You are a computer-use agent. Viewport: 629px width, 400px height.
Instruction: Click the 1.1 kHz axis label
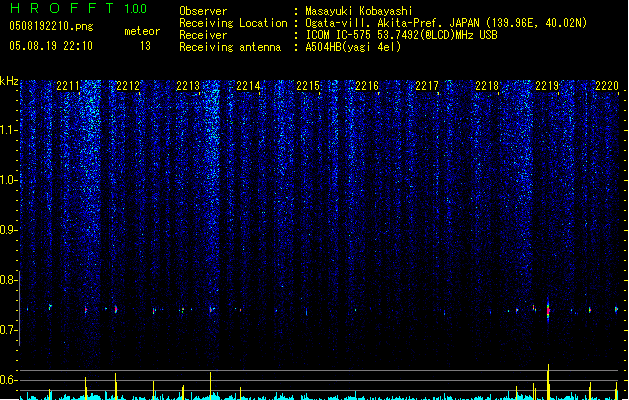[8, 130]
